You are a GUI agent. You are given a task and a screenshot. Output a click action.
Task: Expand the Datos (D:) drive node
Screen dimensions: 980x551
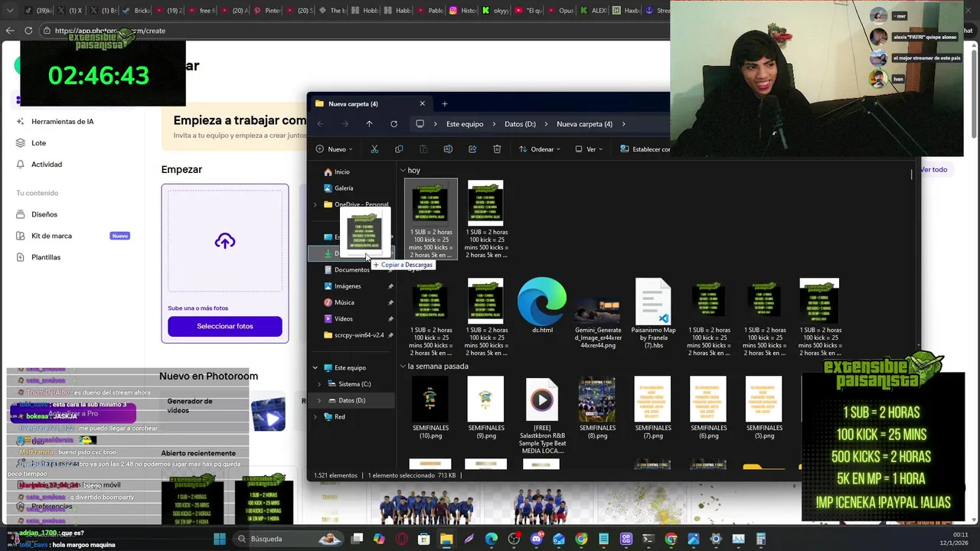(319, 400)
